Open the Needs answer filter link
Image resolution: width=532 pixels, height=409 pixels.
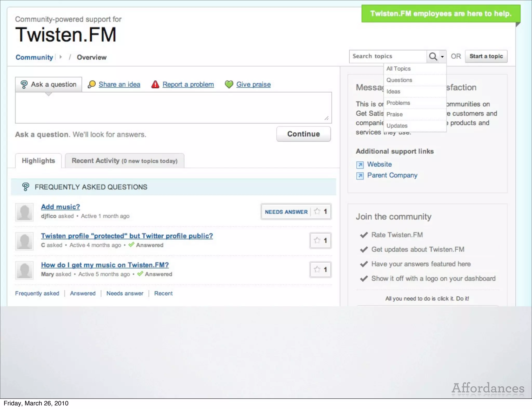click(x=125, y=293)
